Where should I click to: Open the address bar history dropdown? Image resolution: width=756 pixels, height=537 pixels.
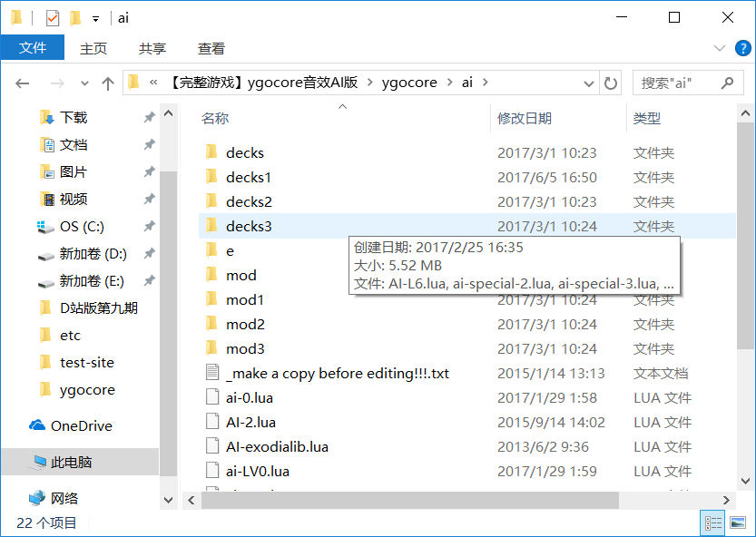[x=589, y=83]
